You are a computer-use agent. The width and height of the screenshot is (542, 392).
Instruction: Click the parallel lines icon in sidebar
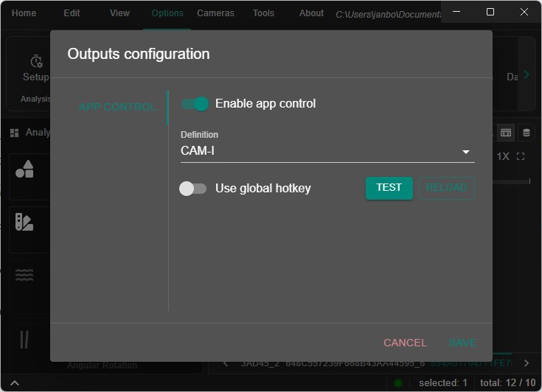click(24, 340)
